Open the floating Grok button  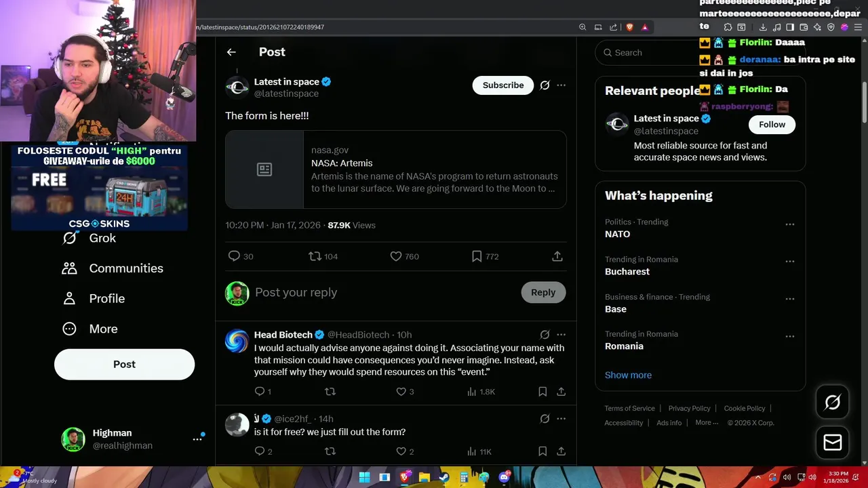pos(833,403)
